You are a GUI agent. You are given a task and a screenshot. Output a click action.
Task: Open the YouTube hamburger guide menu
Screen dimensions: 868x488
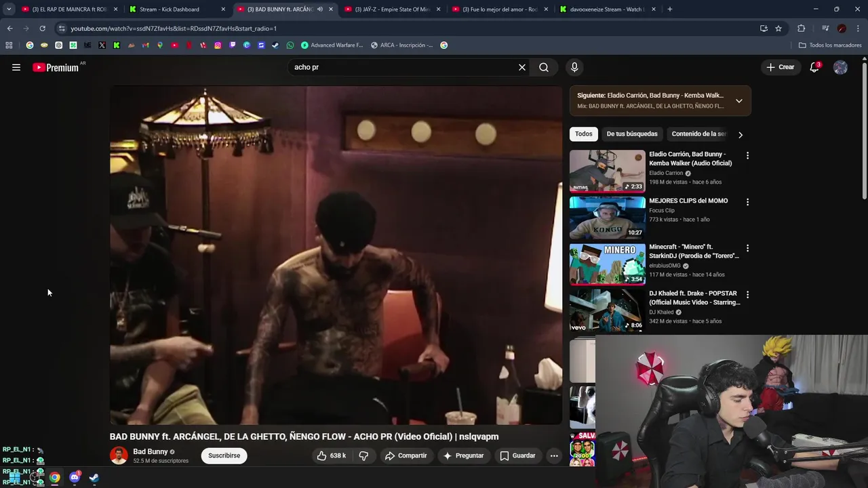[16, 67]
